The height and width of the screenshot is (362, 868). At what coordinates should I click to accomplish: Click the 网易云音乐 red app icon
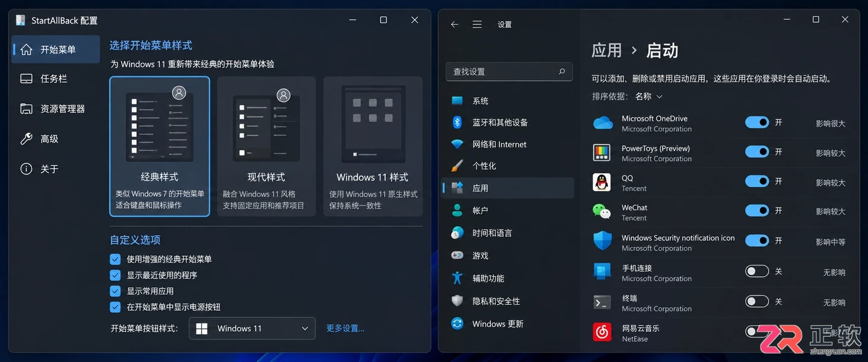(603, 331)
